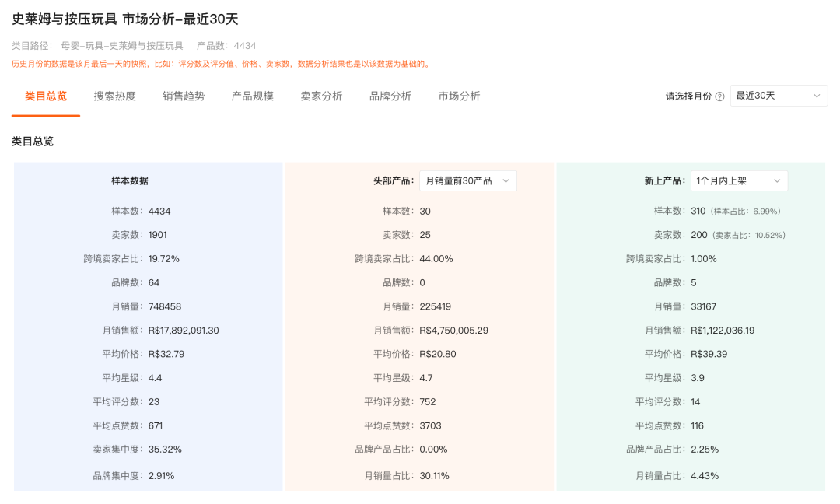Switch to the 搜索热度 tab
The width and height of the screenshot is (840, 504).
point(114,96)
